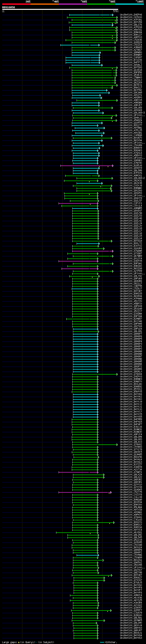
Task: Click the purple alignment bar for C0PJC1
Action: coord(78,203)
